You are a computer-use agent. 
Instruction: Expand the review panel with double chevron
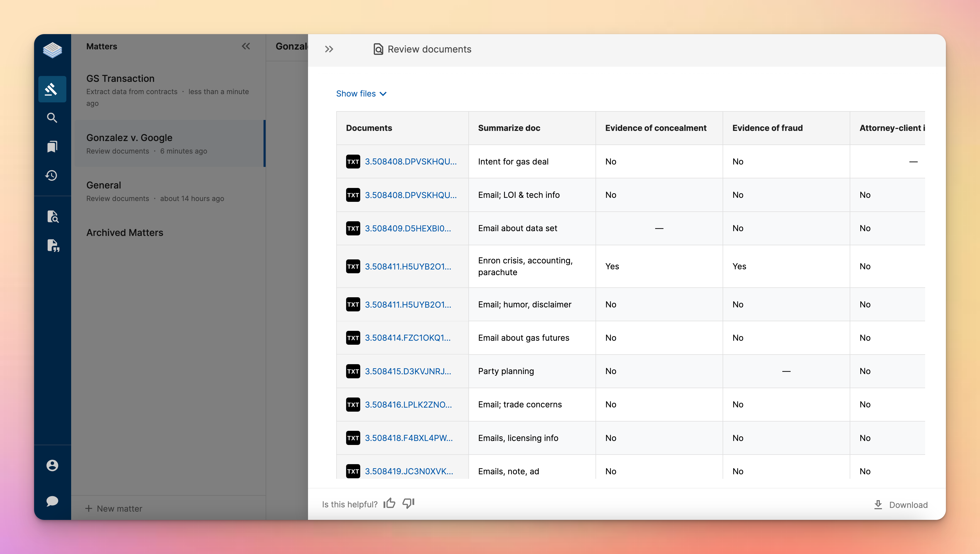pyautogui.click(x=329, y=49)
